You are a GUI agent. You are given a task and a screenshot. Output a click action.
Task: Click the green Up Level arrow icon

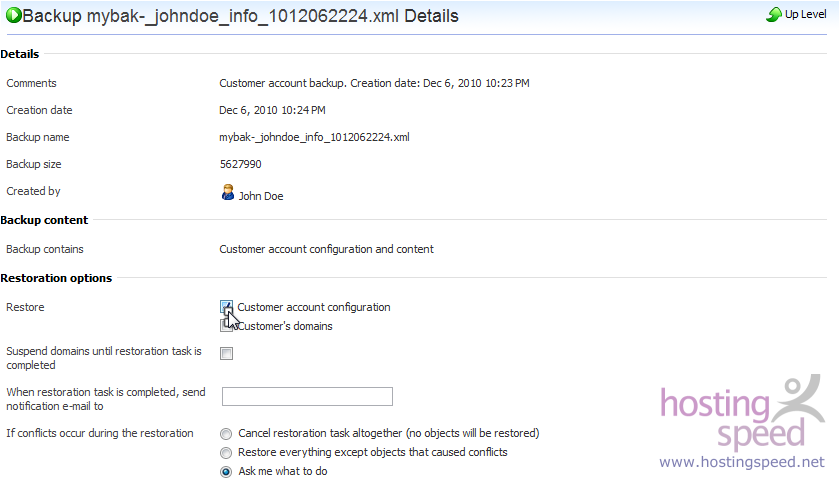coord(774,14)
